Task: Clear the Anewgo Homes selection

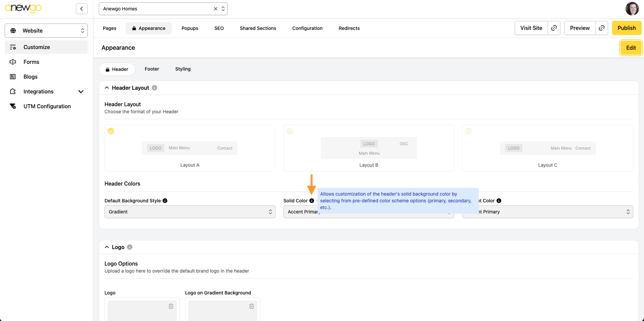Action: [x=216, y=9]
